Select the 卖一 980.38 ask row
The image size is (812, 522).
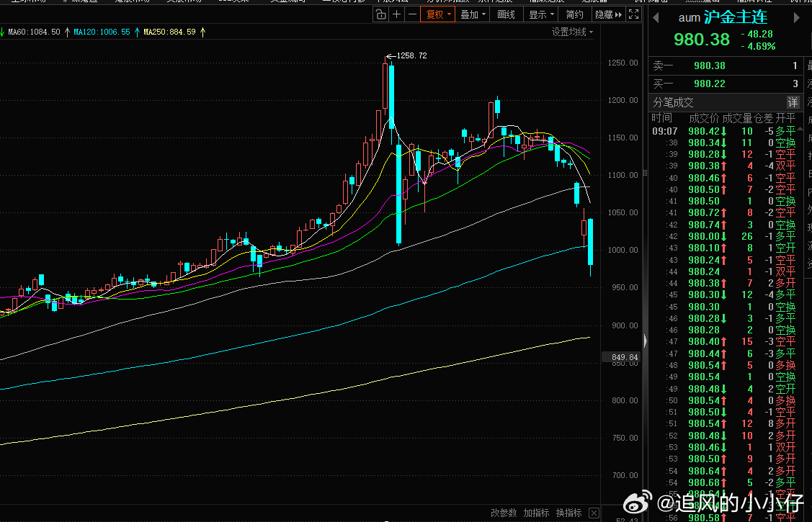coord(725,66)
